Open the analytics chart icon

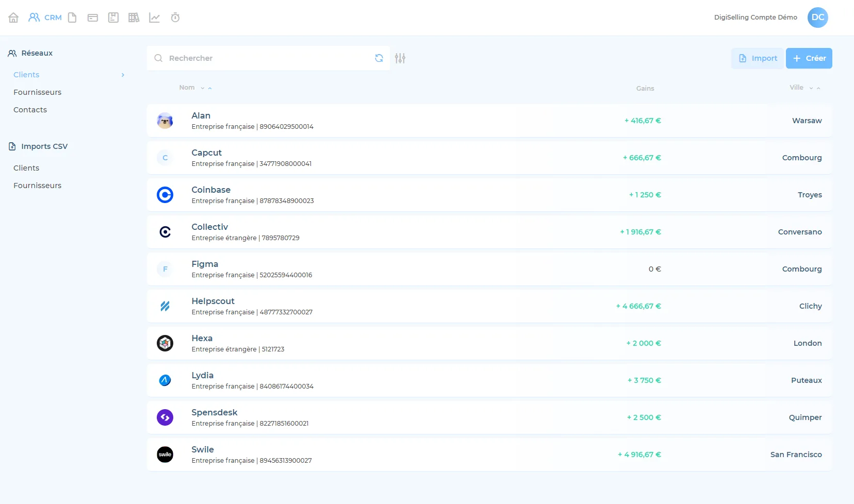154,18
